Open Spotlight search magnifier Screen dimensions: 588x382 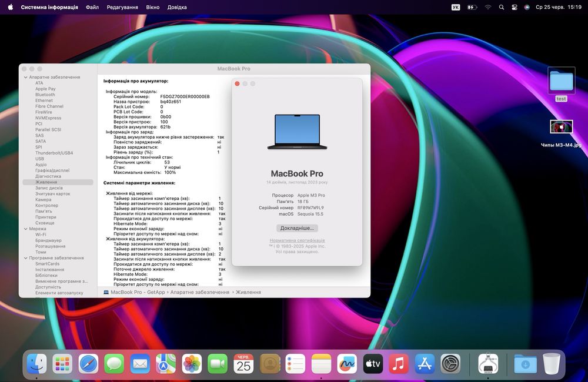502,7
